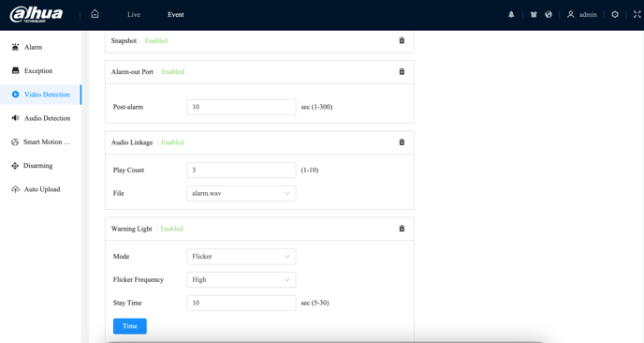Open the File alarm.wav dropdown
Image resolution: width=644 pixels, height=343 pixels.
[241, 193]
